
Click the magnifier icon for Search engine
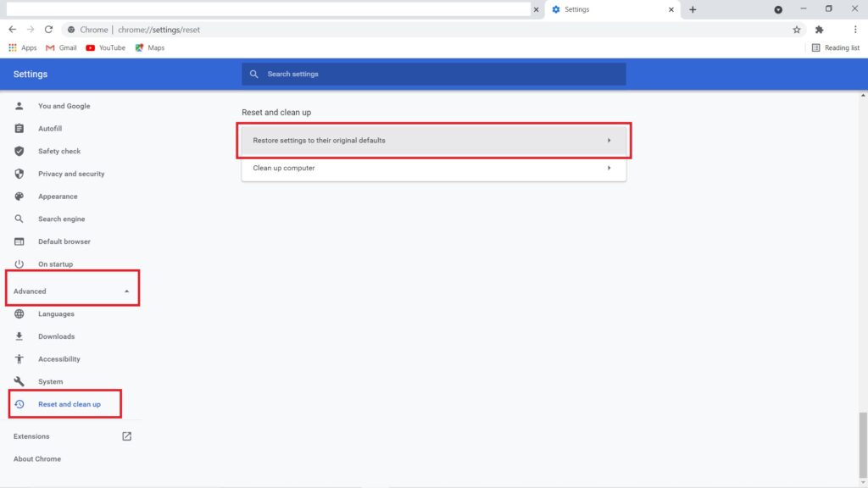19,219
